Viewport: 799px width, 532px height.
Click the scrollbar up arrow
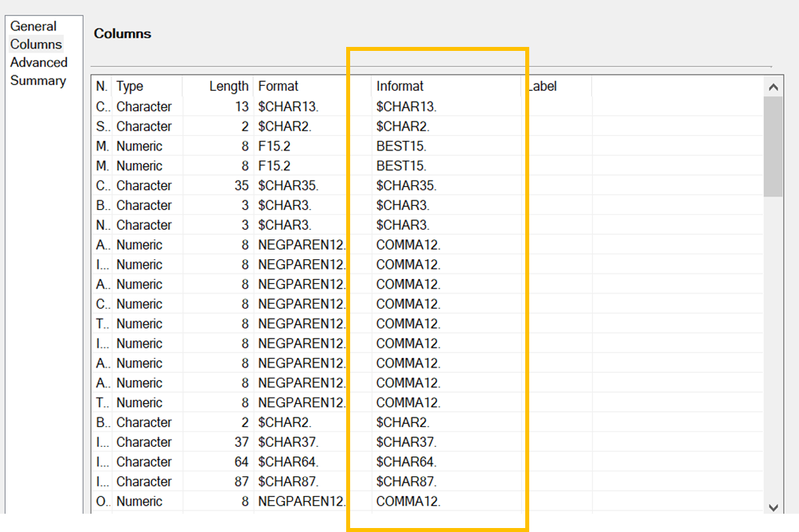tap(773, 86)
